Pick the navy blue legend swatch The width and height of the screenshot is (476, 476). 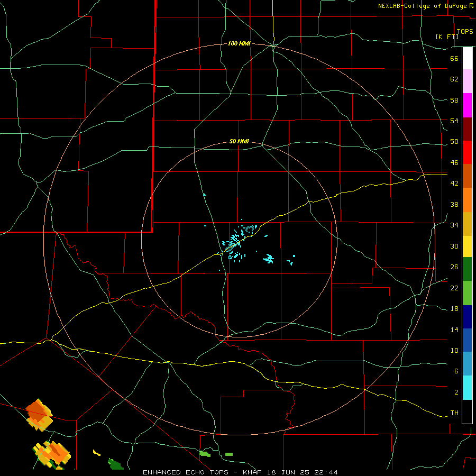[x=467, y=317]
